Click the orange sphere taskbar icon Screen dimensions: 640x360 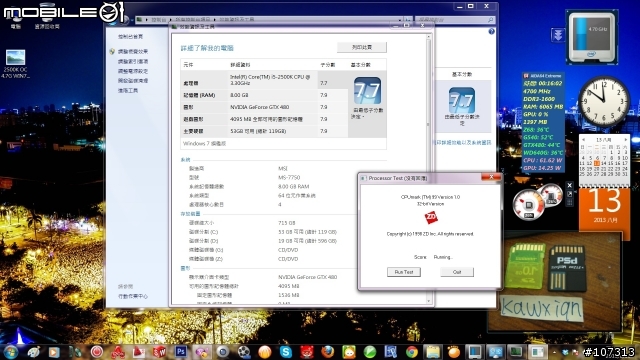tap(264, 351)
